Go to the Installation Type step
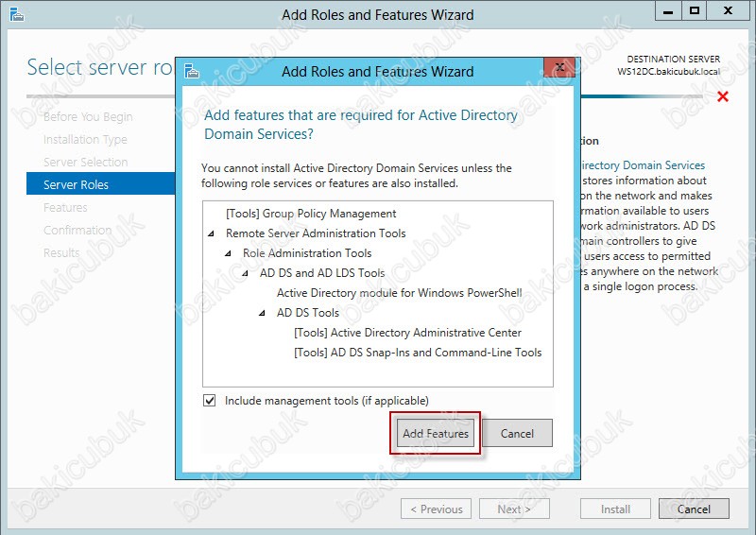The height and width of the screenshot is (535, 756). click(x=85, y=139)
